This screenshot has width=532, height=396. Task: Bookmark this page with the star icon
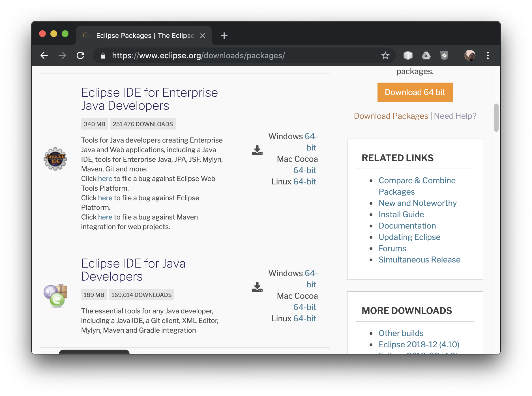(x=385, y=55)
